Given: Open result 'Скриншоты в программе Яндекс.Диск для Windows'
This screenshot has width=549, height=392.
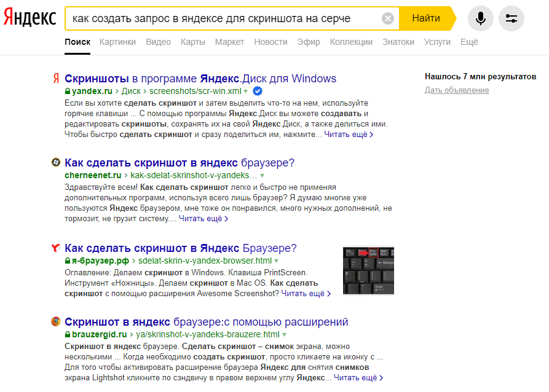Looking at the screenshot, I should tap(200, 79).
